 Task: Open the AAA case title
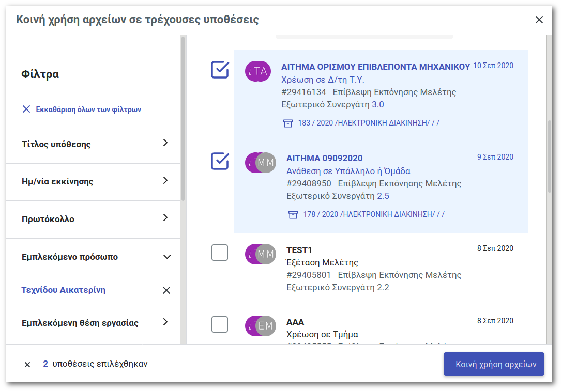coord(295,321)
